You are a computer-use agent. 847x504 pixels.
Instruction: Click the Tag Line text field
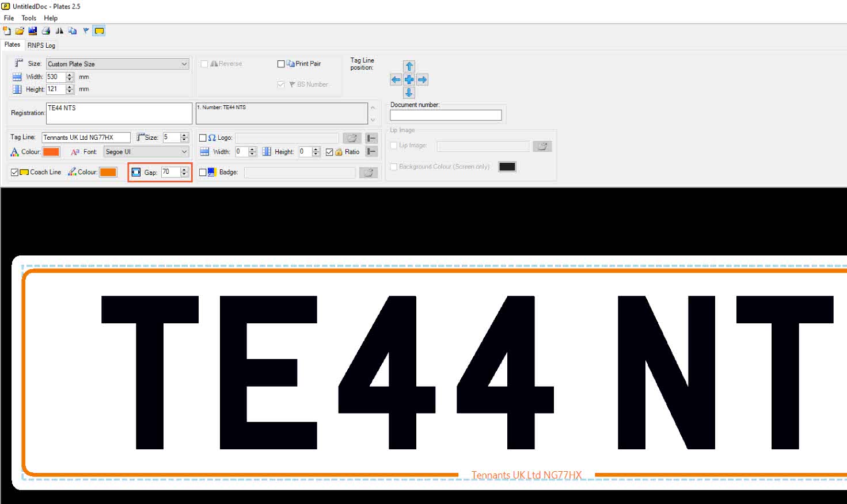tap(86, 138)
